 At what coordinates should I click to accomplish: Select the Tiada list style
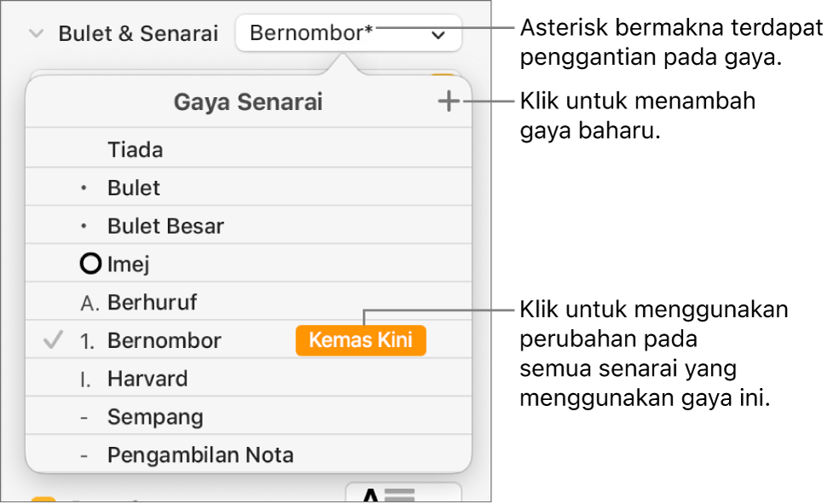click(x=136, y=150)
